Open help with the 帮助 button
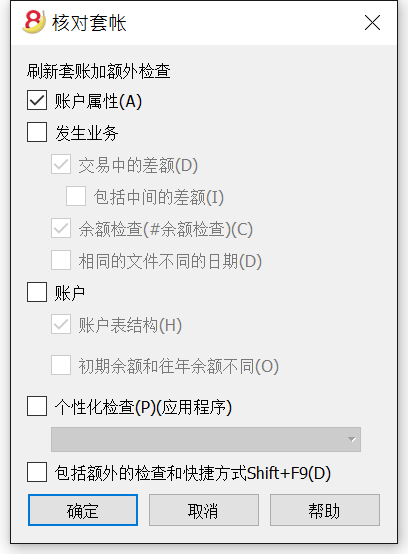Screen dimensions: 408x554 point(325,510)
